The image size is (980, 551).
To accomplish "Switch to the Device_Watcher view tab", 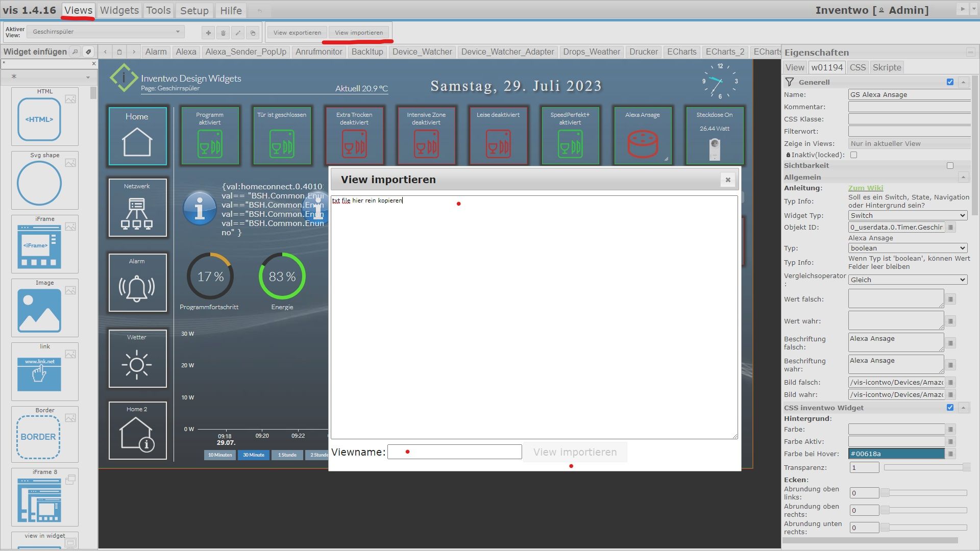I will point(422,52).
